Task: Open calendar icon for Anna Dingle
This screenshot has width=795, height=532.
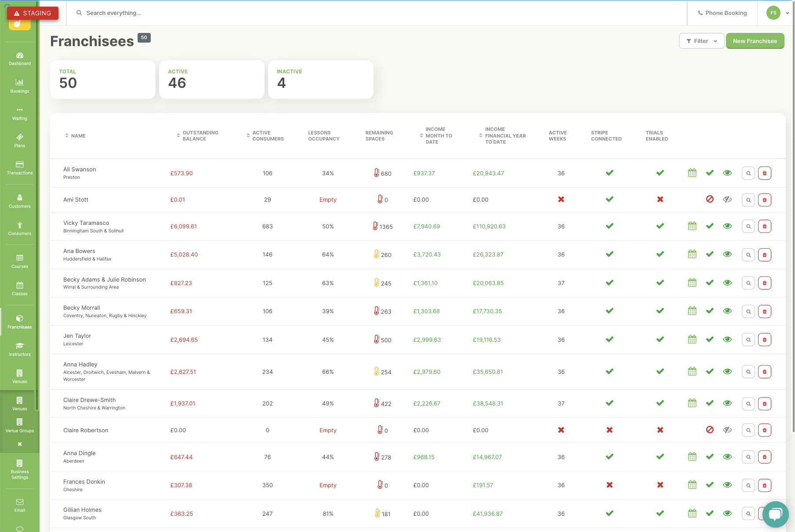Action: click(692, 457)
